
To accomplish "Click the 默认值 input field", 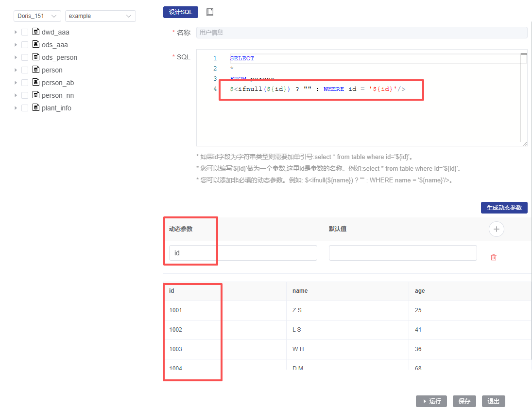I will pyautogui.click(x=402, y=253).
